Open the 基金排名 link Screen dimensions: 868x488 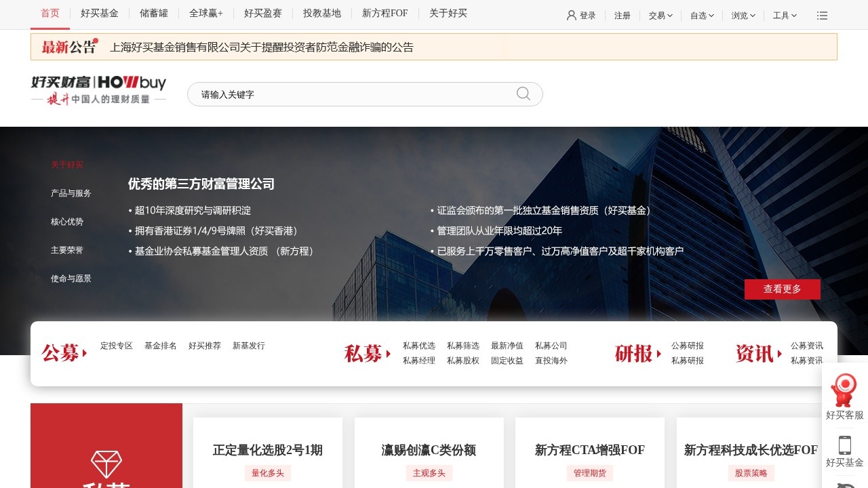pyautogui.click(x=161, y=346)
